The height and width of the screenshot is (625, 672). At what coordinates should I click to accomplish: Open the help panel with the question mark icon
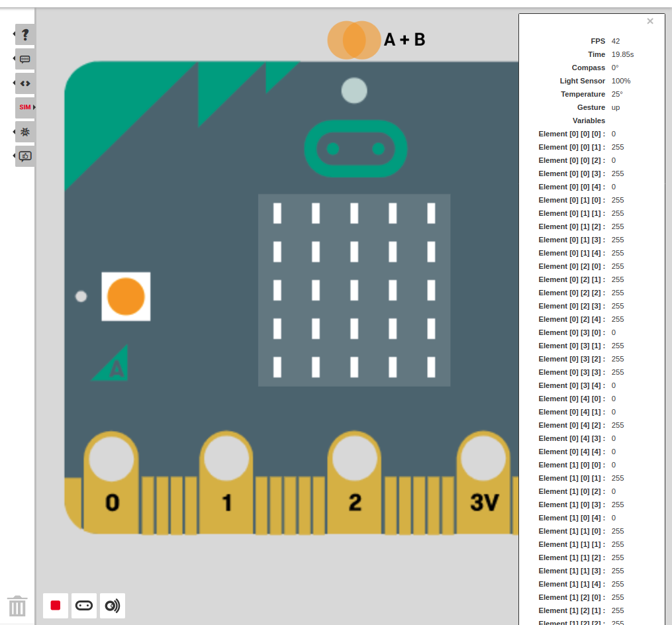click(25, 34)
